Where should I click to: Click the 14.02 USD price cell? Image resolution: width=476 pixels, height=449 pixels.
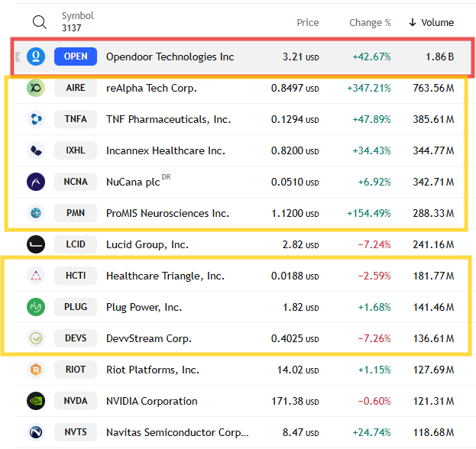[298, 370]
